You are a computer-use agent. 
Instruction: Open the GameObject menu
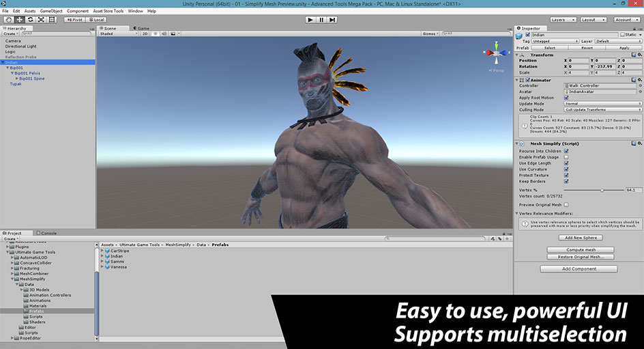(x=51, y=11)
